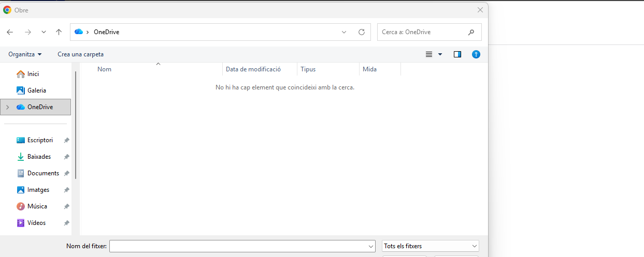Expand the address bar history dropdown
The height and width of the screenshot is (257, 644).
[x=344, y=32]
